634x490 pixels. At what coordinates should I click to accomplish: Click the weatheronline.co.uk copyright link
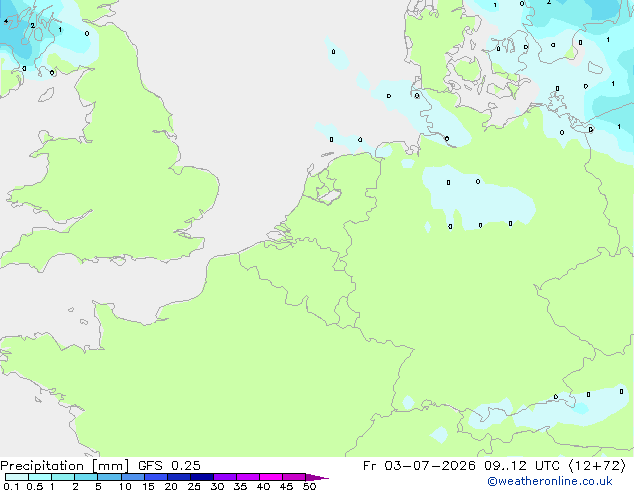tap(549, 481)
